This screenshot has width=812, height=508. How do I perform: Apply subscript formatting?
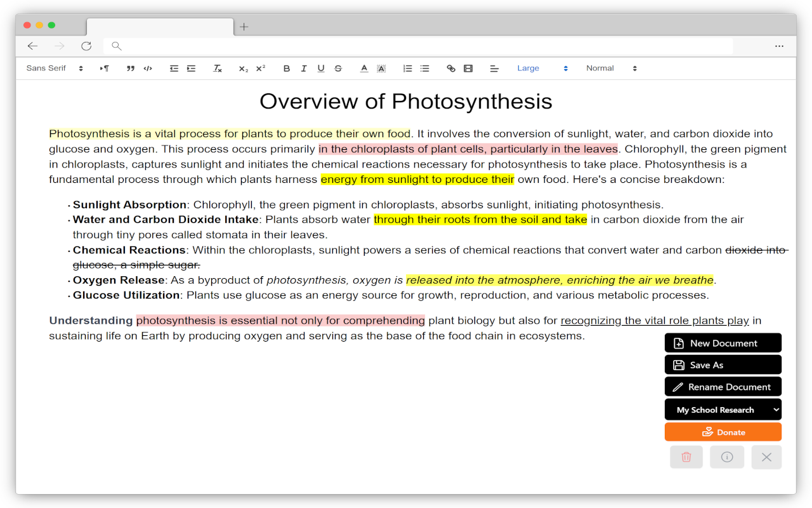tap(243, 69)
